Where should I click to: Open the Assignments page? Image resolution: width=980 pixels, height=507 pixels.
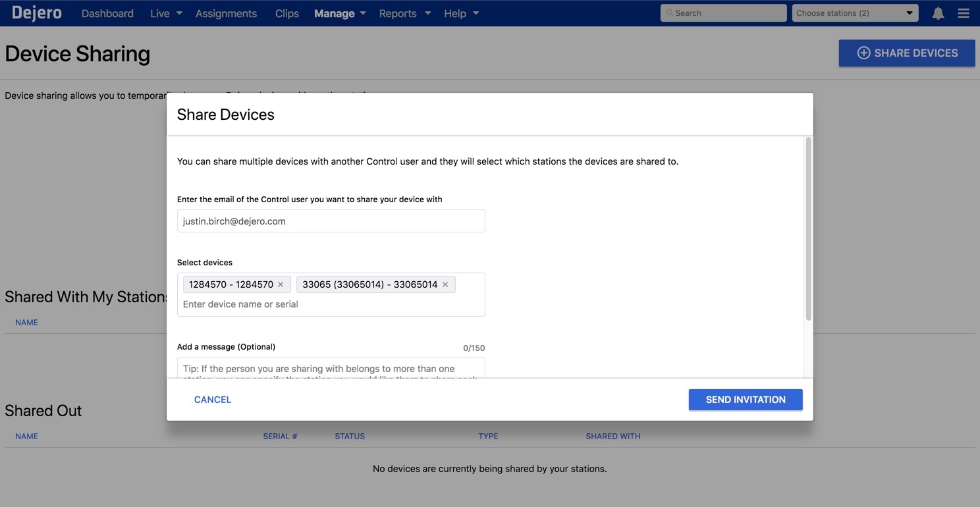pos(226,13)
